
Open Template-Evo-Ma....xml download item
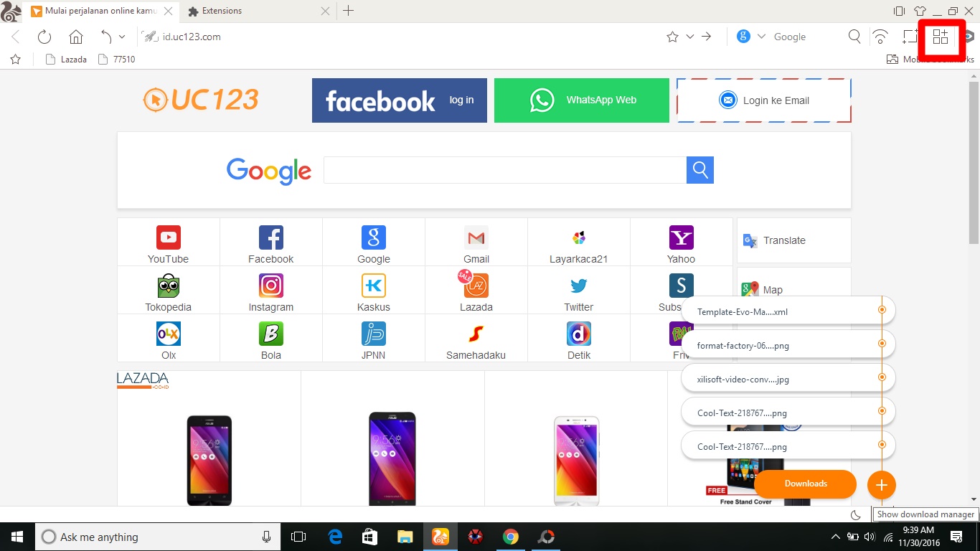click(788, 312)
